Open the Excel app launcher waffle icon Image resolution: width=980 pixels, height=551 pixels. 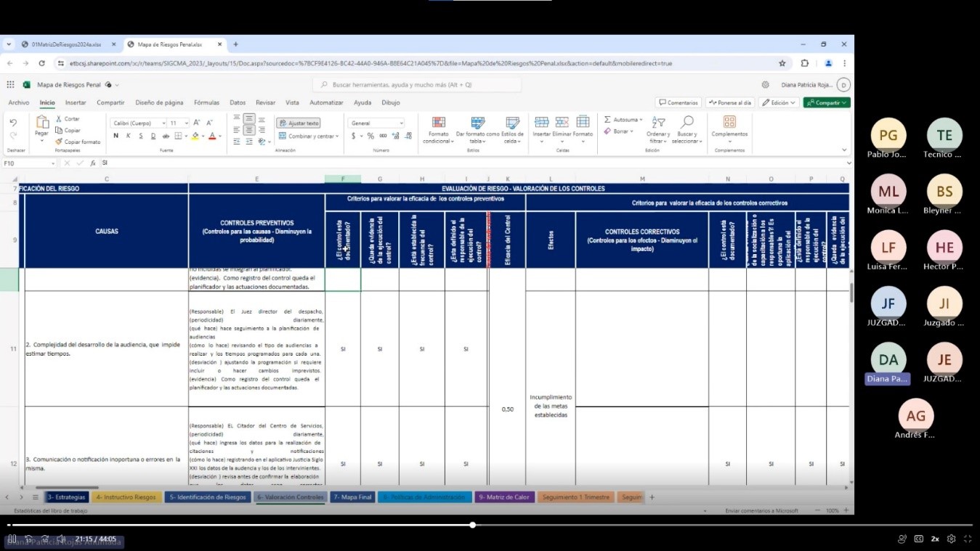(x=10, y=85)
